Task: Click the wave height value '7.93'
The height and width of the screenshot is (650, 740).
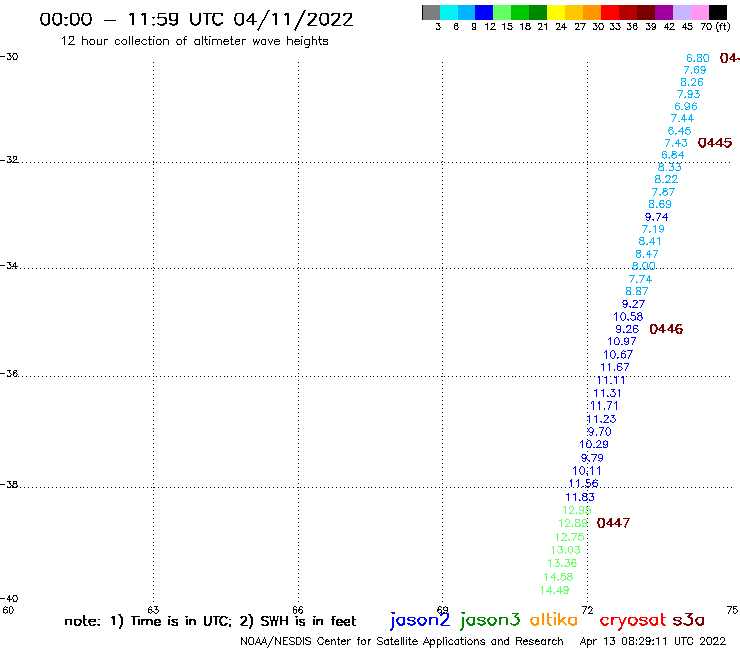Action: pyautogui.click(x=689, y=94)
